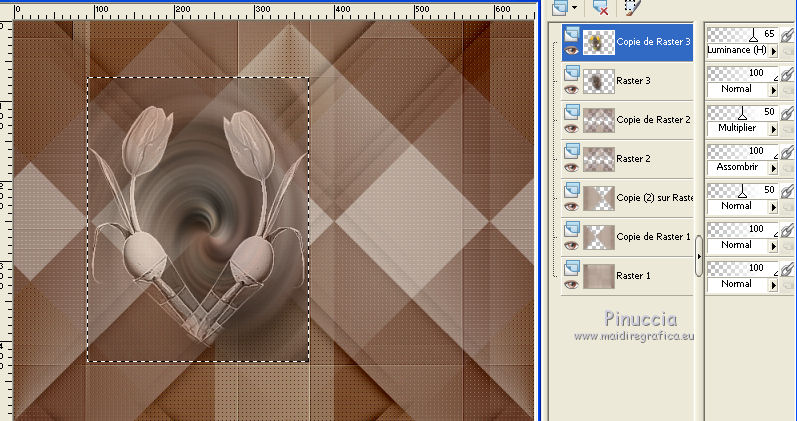The width and height of the screenshot is (797, 421).
Task: Click opacity slider set to 65
Action: [x=742, y=35]
